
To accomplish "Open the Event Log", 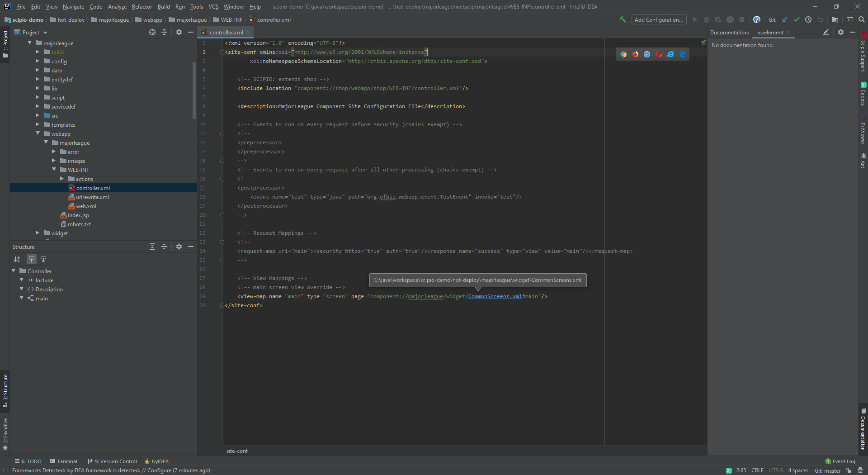I will coord(840,461).
